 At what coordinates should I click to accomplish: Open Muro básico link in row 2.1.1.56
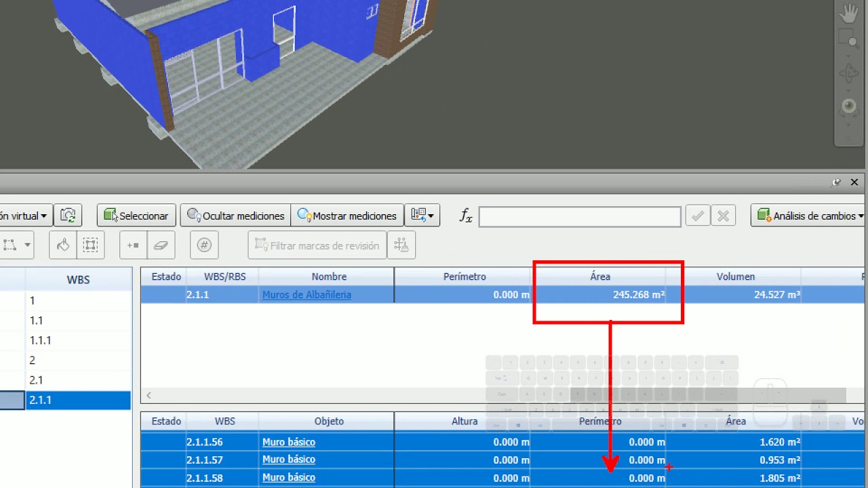289,442
